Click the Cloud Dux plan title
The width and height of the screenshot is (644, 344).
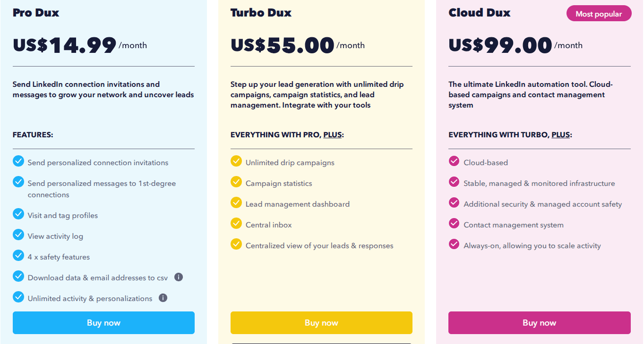point(479,13)
